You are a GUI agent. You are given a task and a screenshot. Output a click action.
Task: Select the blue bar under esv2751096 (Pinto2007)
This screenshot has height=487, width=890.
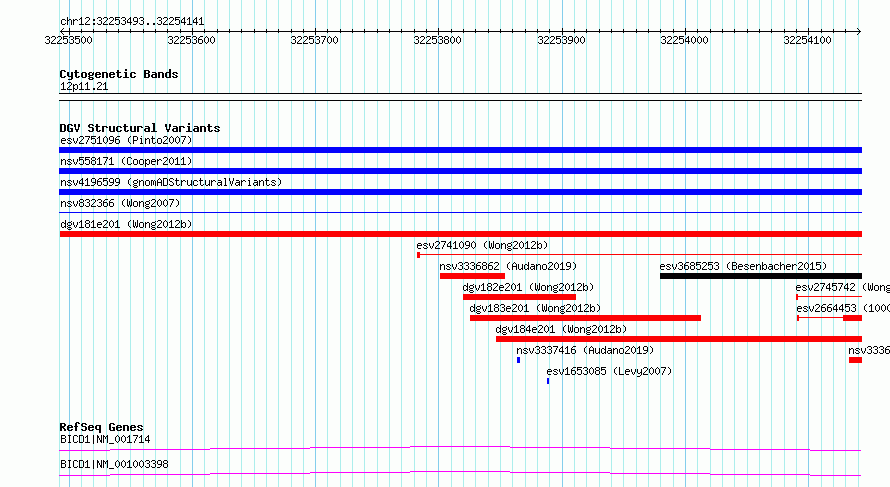pyautogui.click(x=460, y=150)
